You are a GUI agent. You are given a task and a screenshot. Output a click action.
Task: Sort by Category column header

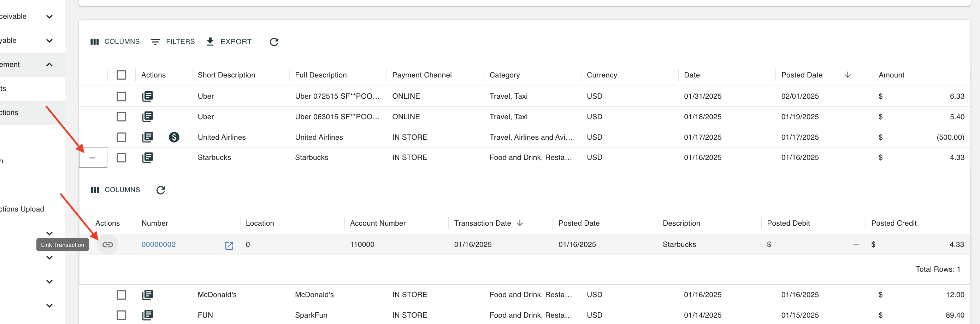click(504, 75)
